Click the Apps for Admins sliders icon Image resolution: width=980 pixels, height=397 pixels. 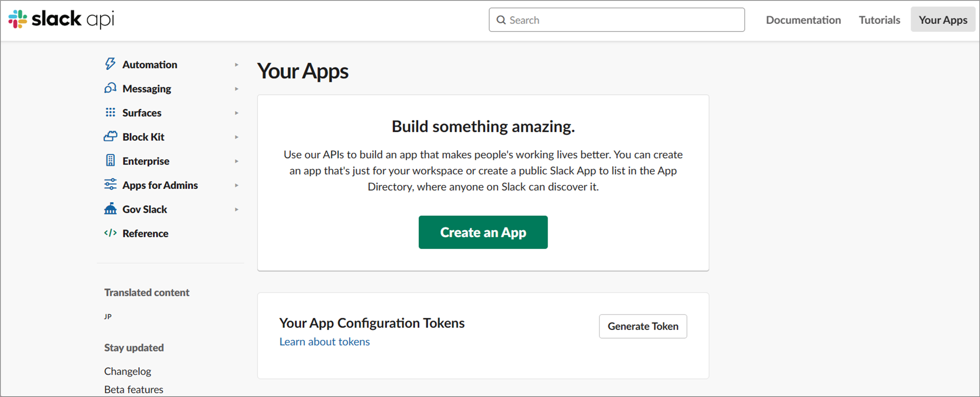110,184
